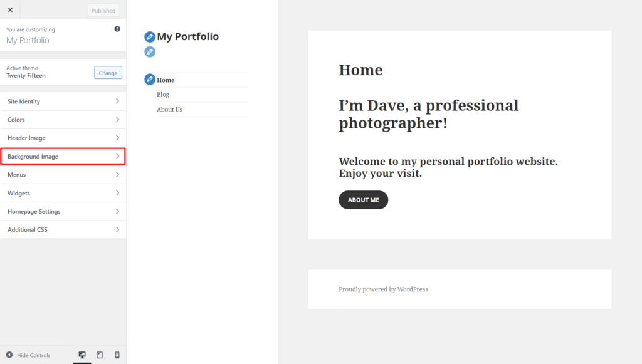The image size is (642, 364).
Task: Click the pencil icon below My Portfolio heading
Action: (x=149, y=51)
